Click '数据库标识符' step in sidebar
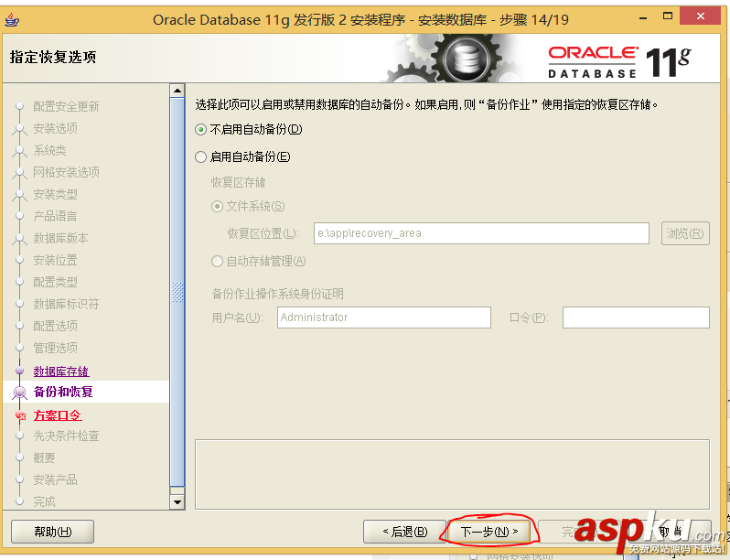 pos(66,304)
